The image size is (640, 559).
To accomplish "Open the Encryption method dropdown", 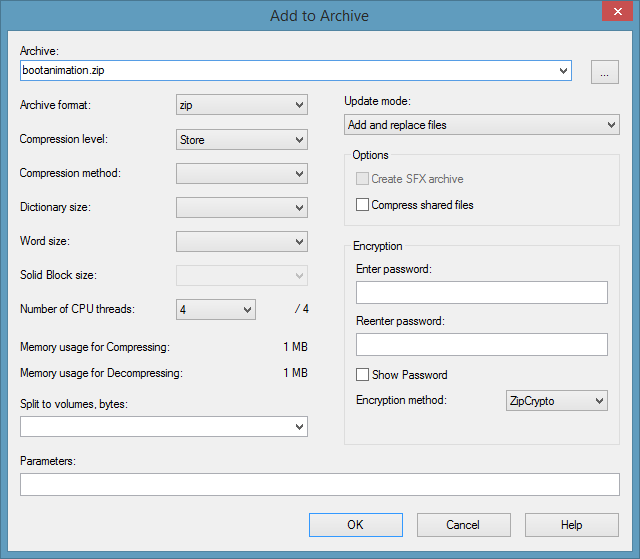I will [557, 401].
